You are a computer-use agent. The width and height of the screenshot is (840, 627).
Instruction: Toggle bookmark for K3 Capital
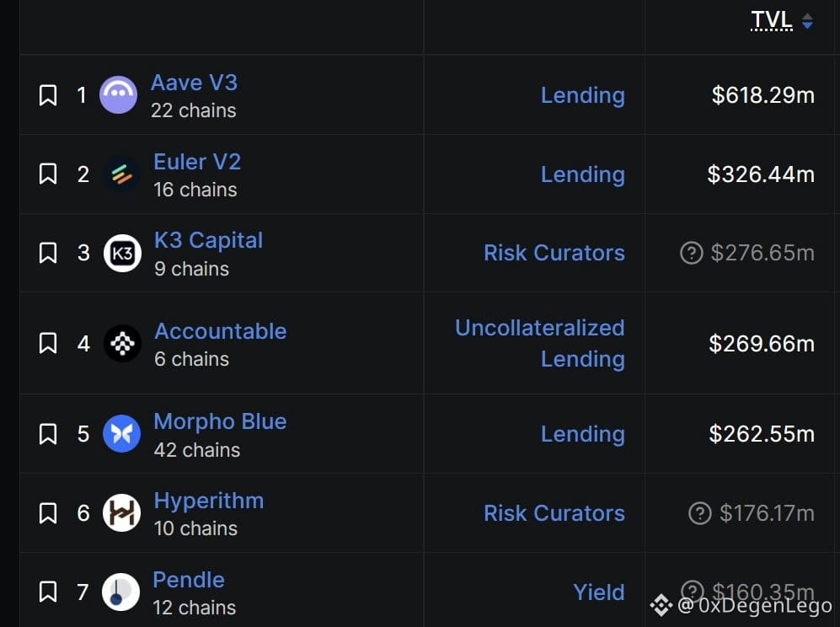(x=48, y=253)
